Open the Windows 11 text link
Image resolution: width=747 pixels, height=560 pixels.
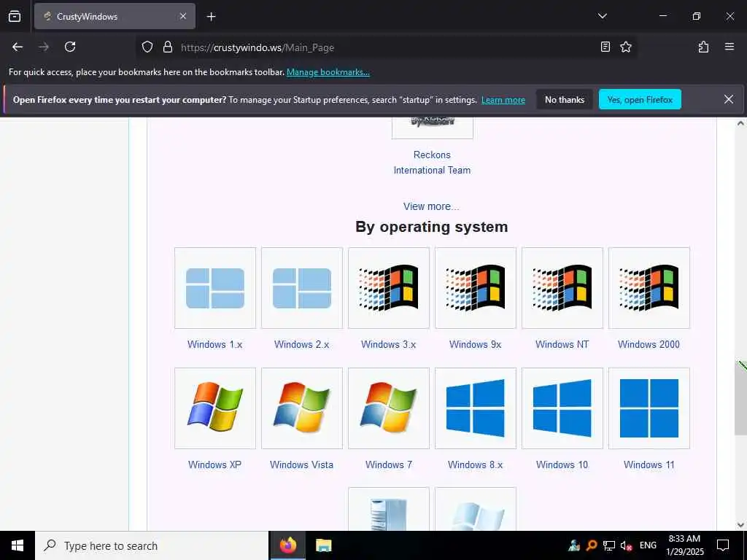649,464
